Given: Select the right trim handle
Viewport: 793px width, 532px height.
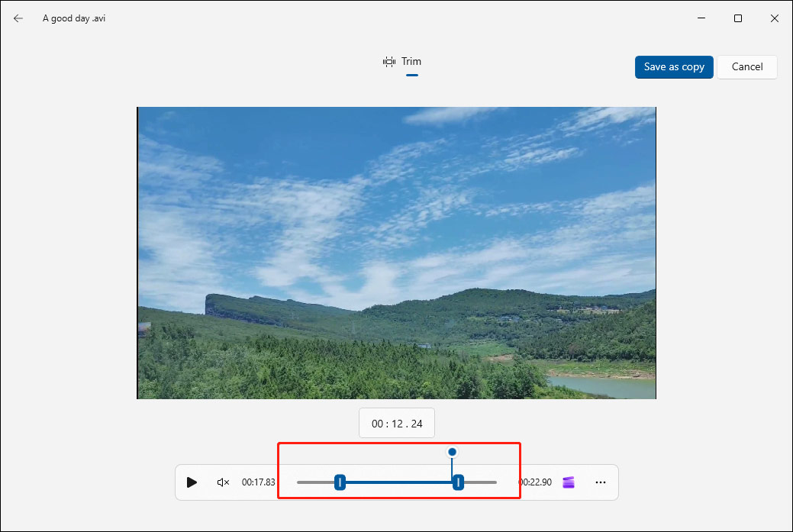Looking at the screenshot, I should [x=458, y=482].
